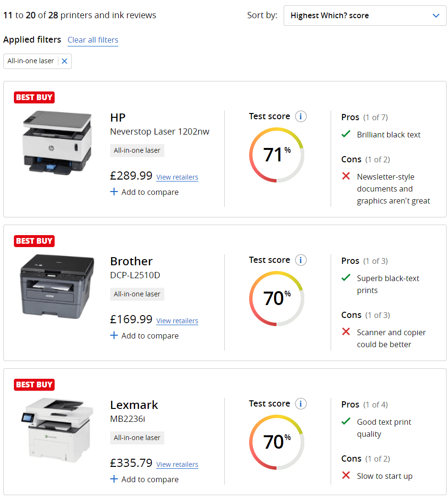Open the HP Neverstop printer image

pyautogui.click(x=57, y=142)
